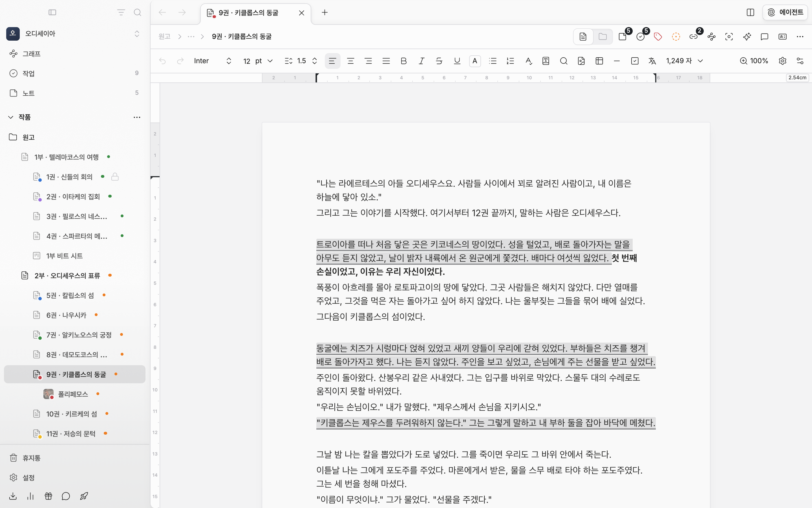This screenshot has height=508, width=812.
Task: Insert a horizontal divider line
Action: coord(617,61)
